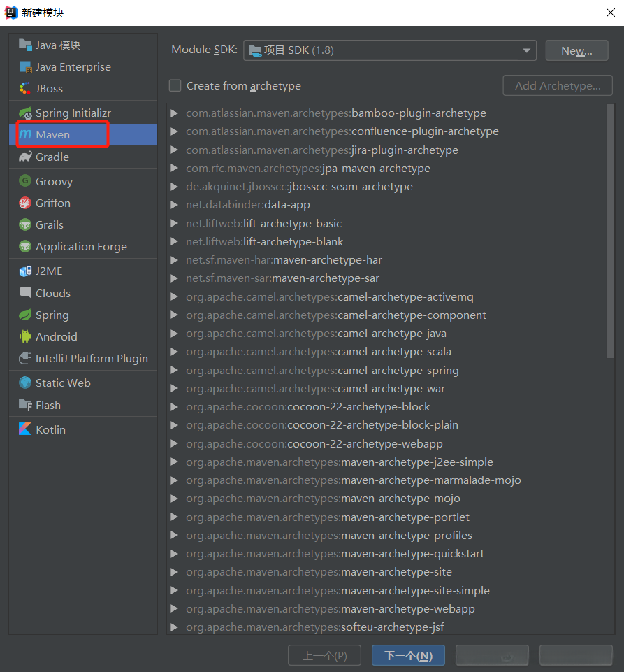This screenshot has width=624, height=672.
Task: Expand the bamboo-plugin-archetype node
Action: click(x=174, y=113)
